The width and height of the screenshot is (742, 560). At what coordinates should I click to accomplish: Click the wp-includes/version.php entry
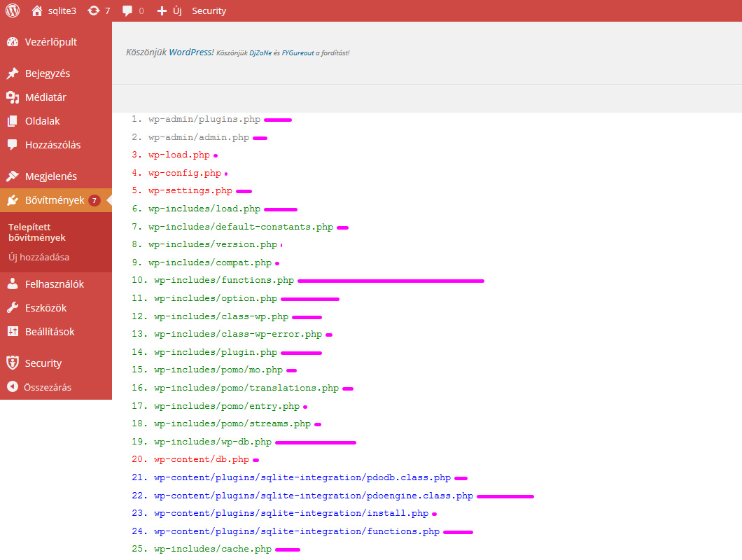(213, 244)
